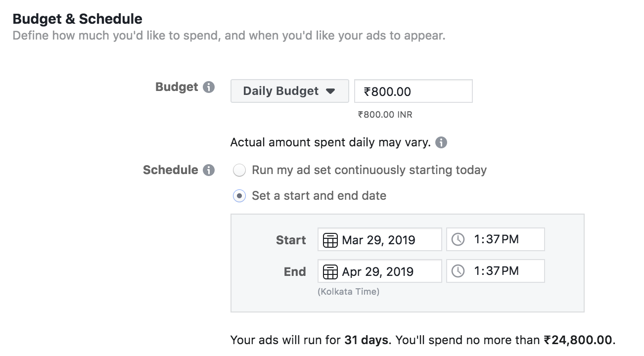
Task: Click the calendar icon in End date
Action: click(x=330, y=271)
